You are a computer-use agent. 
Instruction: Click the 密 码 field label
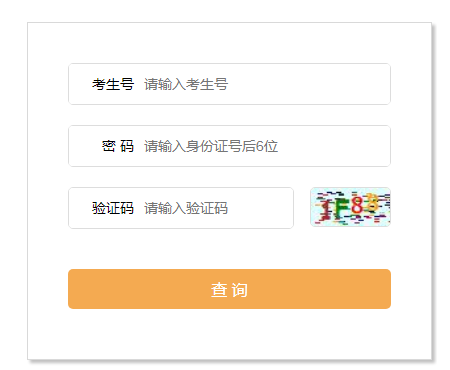coord(118,146)
